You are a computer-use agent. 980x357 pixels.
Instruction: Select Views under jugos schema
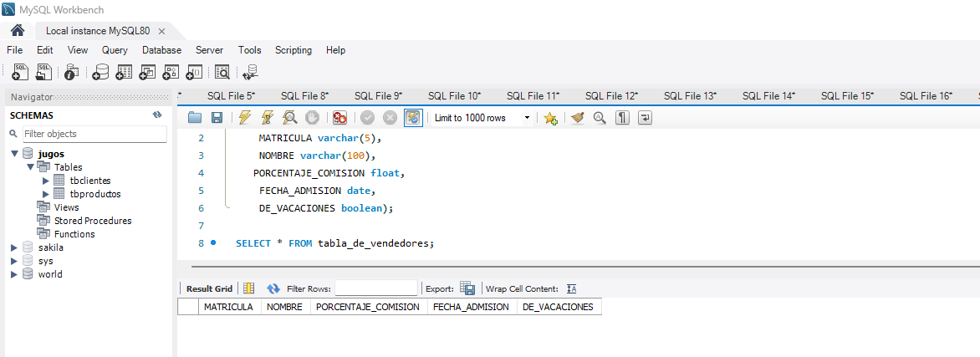coord(66,207)
